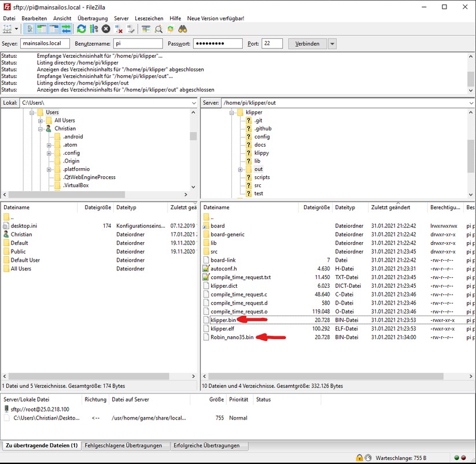
Task: Toggle the local directory tree view
Action: pos(41,29)
